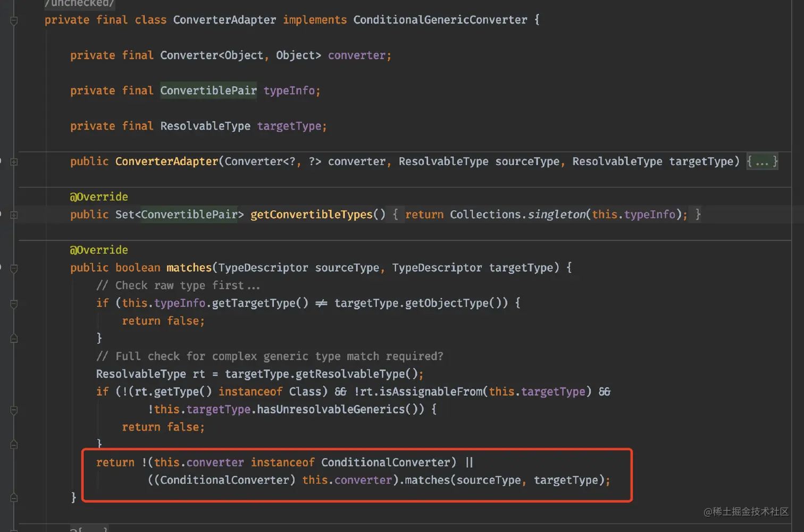Viewport: 804px width, 532px height.
Task: Collapse the fold marker beside the hasUnresolvableGenerics line
Action: tap(14, 410)
